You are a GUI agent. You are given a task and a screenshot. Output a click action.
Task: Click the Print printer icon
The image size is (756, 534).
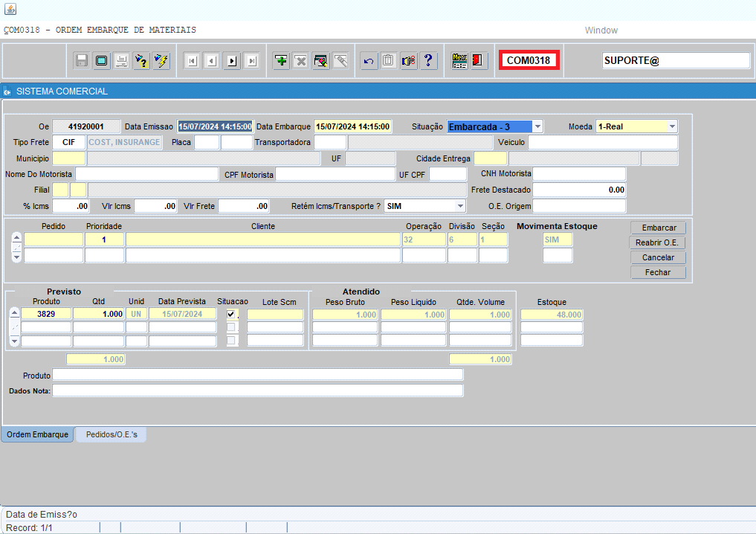click(x=121, y=61)
